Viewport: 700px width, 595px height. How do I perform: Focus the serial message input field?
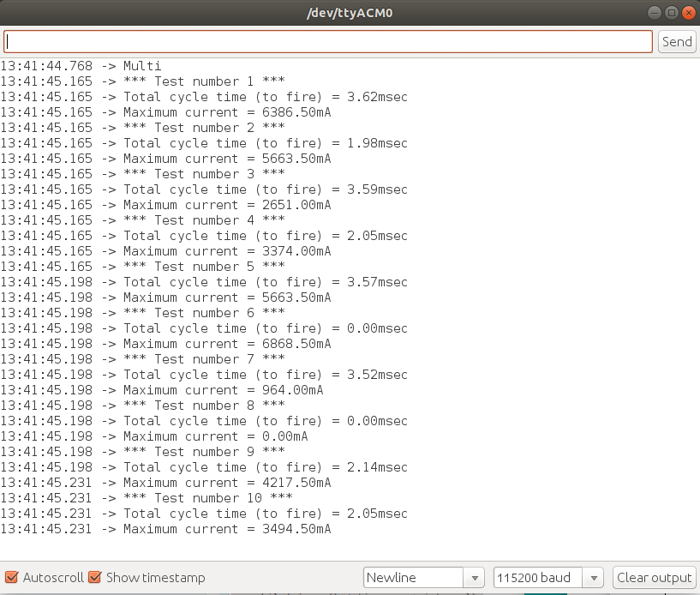coord(328,42)
